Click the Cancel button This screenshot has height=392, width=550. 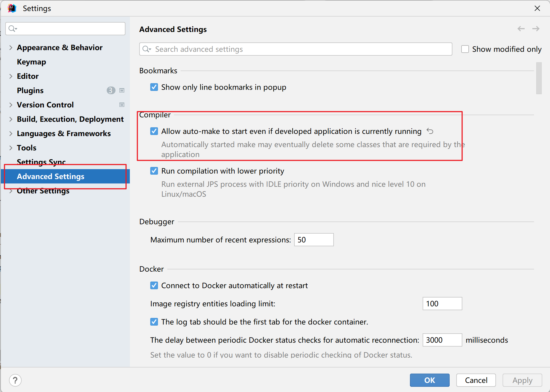click(x=476, y=380)
